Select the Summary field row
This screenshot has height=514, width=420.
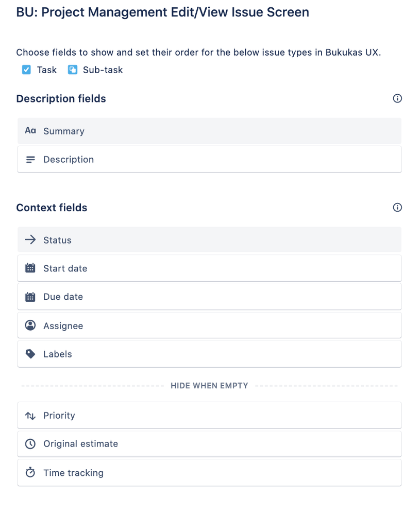point(209,131)
